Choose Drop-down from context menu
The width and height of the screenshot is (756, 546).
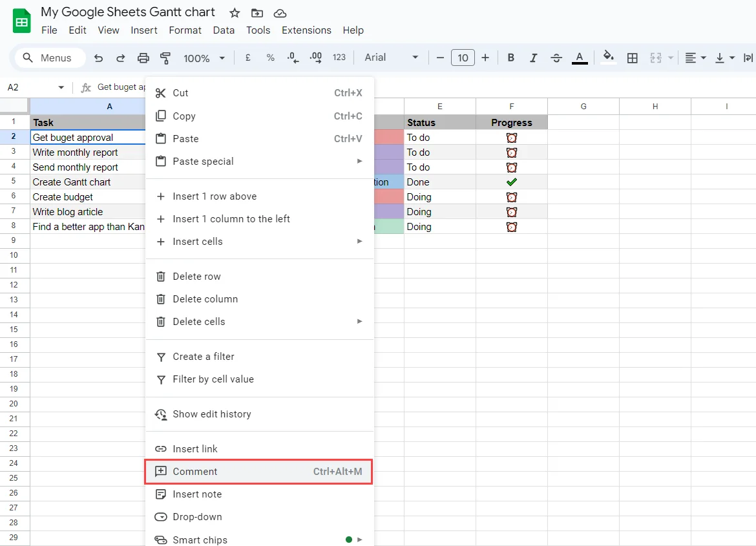pyautogui.click(x=259, y=516)
